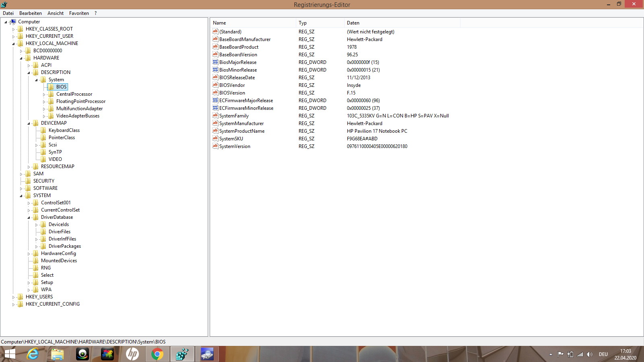Expand the CentralProcessor key
Viewport: 644px width, 362px height.
point(44,95)
